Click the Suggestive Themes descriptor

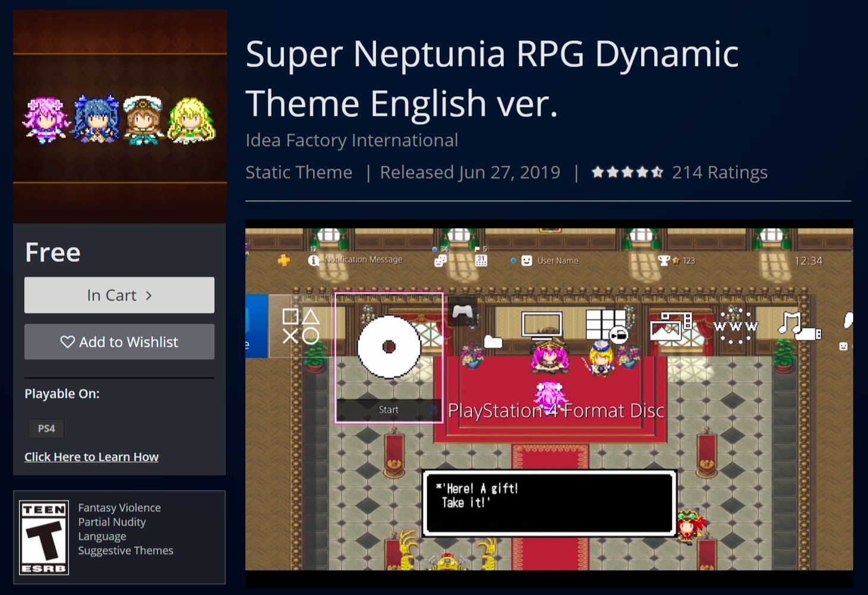tap(125, 550)
